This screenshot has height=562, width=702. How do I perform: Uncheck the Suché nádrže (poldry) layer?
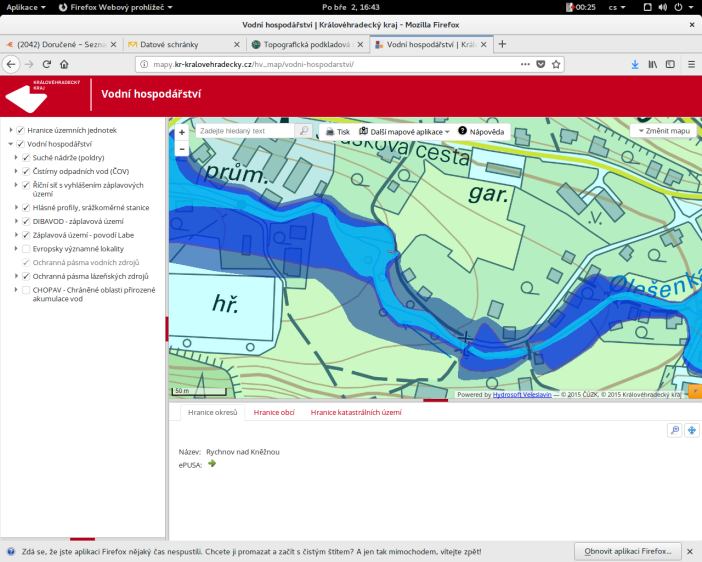point(26,157)
